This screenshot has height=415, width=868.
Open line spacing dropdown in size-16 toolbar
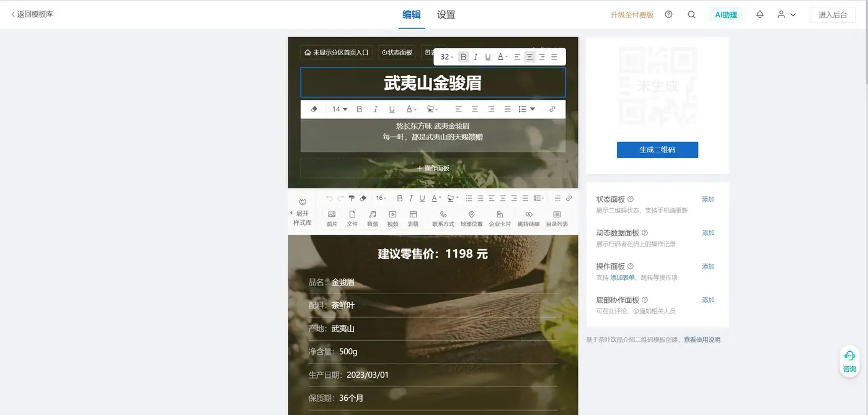click(539, 198)
